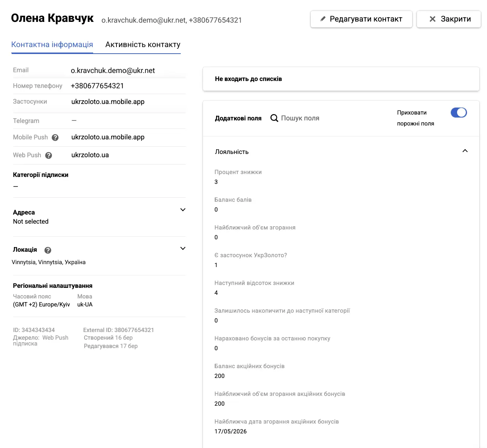This screenshot has width=487, height=448.
Task: Expand the Адреса section chevron
Action: point(183,210)
